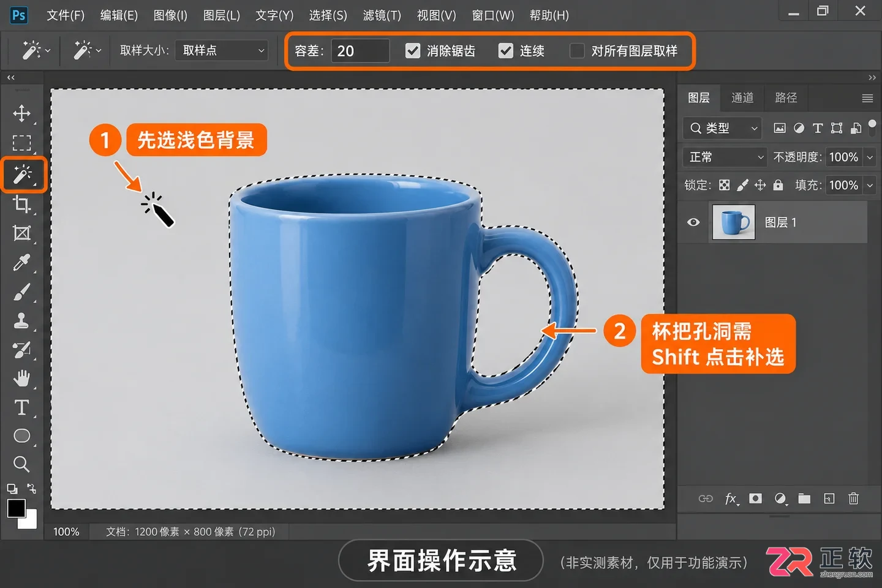Image resolution: width=882 pixels, height=588 pixels.
Task: Select the Move tool
Action: click(21, 113)
